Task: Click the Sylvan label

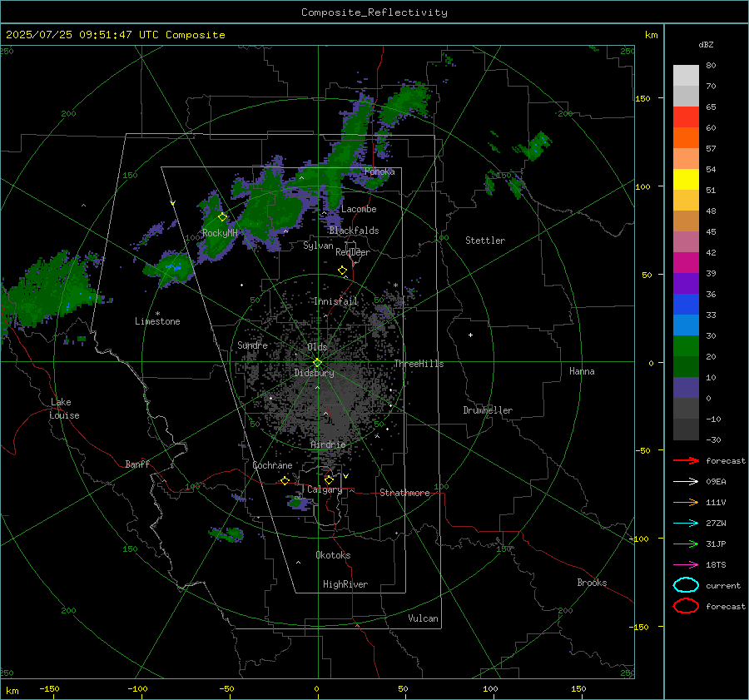Action: point(318,246)
